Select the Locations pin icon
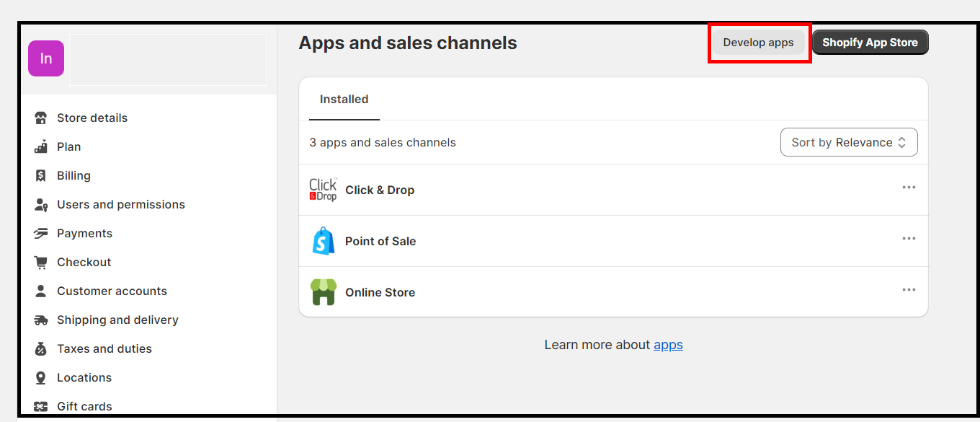980x422 pixels. [42, 377]
